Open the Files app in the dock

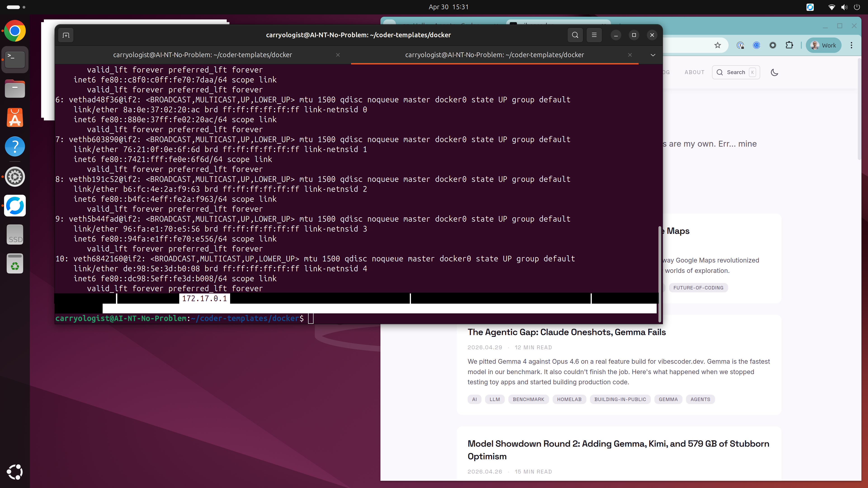point(15,89)
